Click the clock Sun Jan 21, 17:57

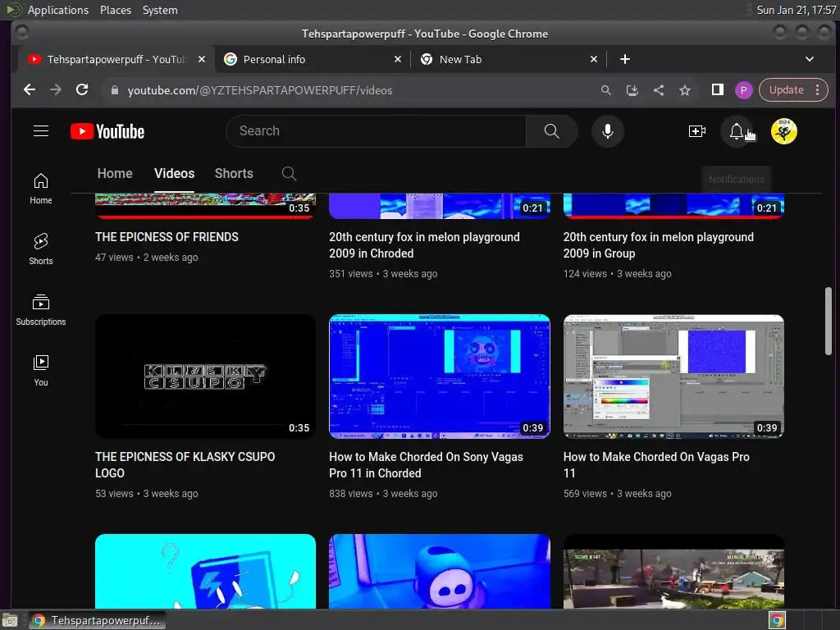[x=796, y=10]
